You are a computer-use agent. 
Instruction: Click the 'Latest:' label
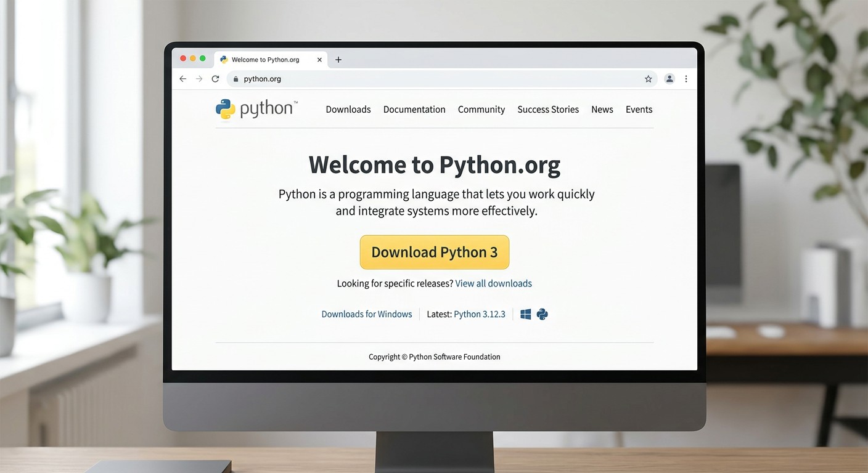439,314
